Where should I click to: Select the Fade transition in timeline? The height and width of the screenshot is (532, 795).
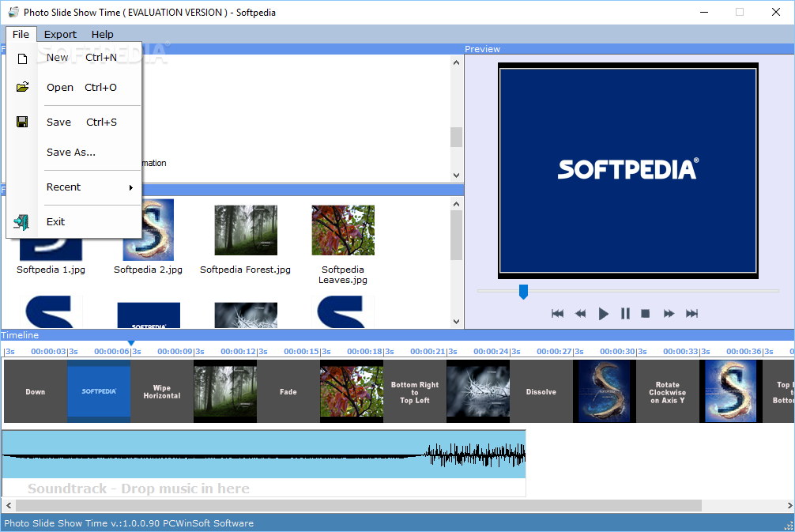(288, 391)
